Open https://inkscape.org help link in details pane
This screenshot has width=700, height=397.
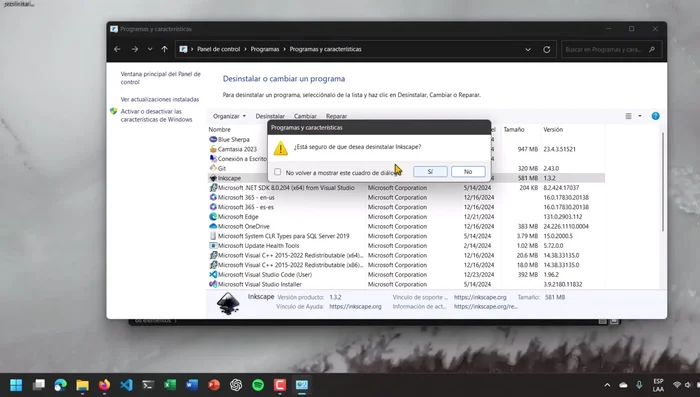(355, 306)
